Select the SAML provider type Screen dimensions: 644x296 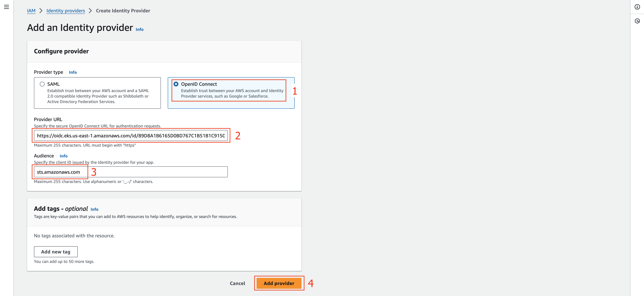coord(97,93)
